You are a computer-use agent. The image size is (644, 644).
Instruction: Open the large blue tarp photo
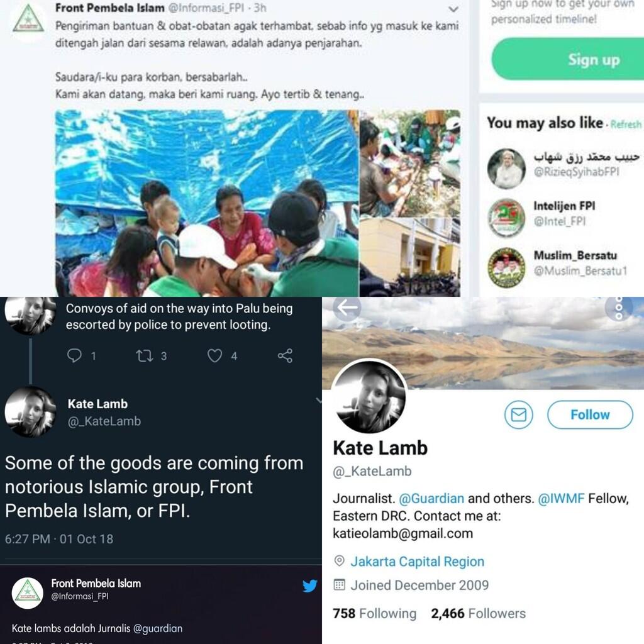(x=206, y=203)
